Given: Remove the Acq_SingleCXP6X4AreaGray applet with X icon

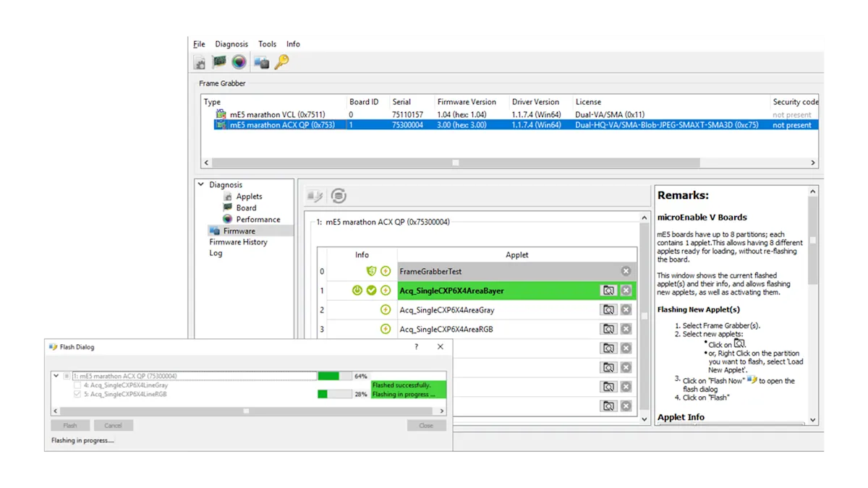Looking at the screenshot, I should coord(626,310).
